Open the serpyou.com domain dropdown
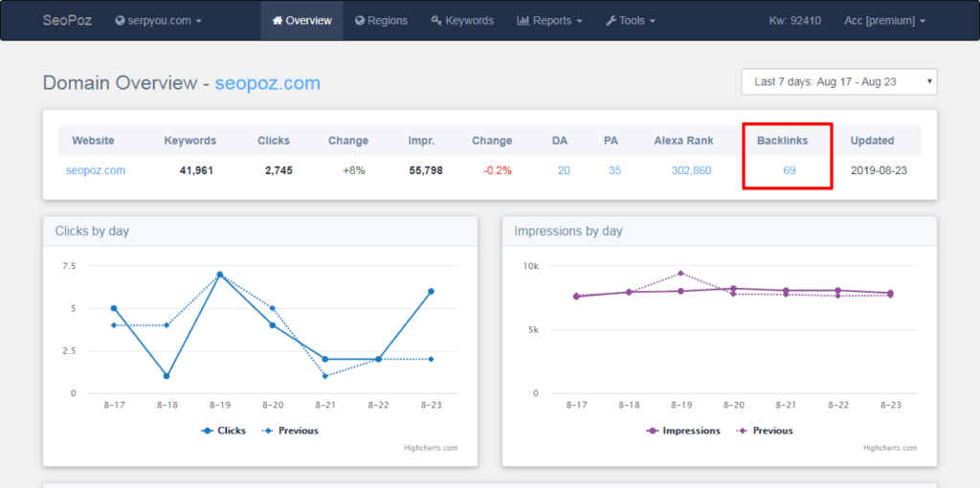Image resolution: width=980 pixels, height=488 pixels. pyautogui.click(x=159, y=21)
